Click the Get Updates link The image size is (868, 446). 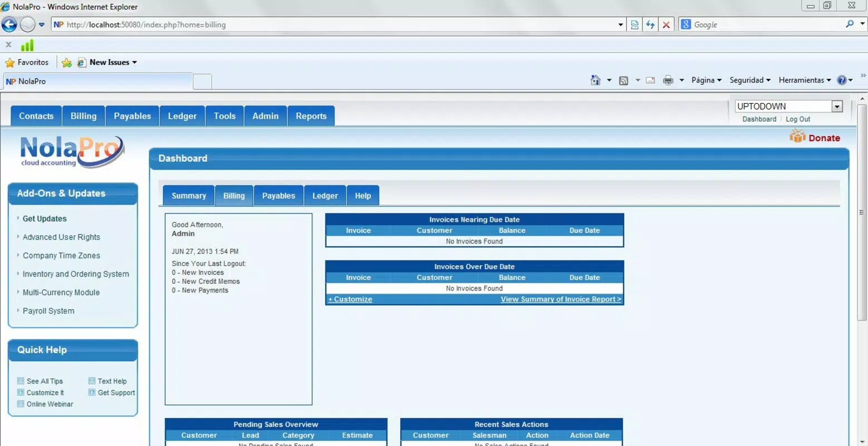pyautogui.click(x=45, y=219)
